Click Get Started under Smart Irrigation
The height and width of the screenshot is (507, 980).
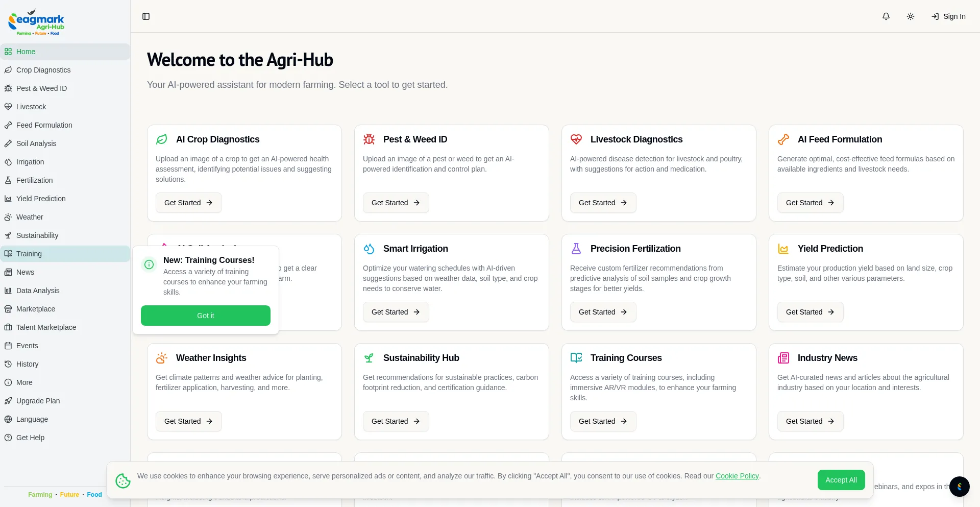coord(396,312)
